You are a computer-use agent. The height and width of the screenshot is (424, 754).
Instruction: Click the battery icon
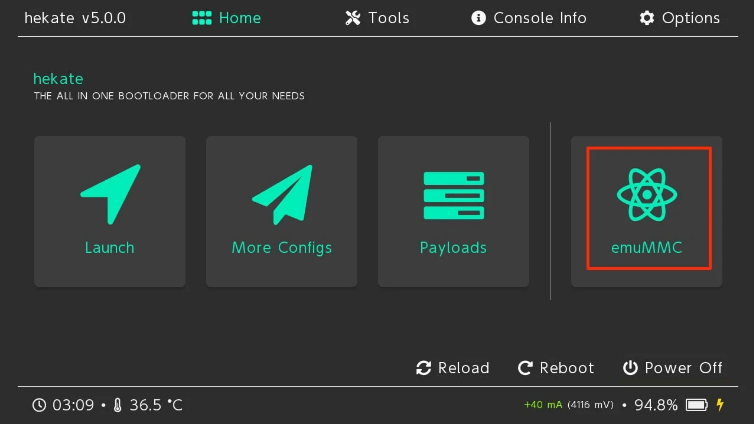[x=697, y=405]
